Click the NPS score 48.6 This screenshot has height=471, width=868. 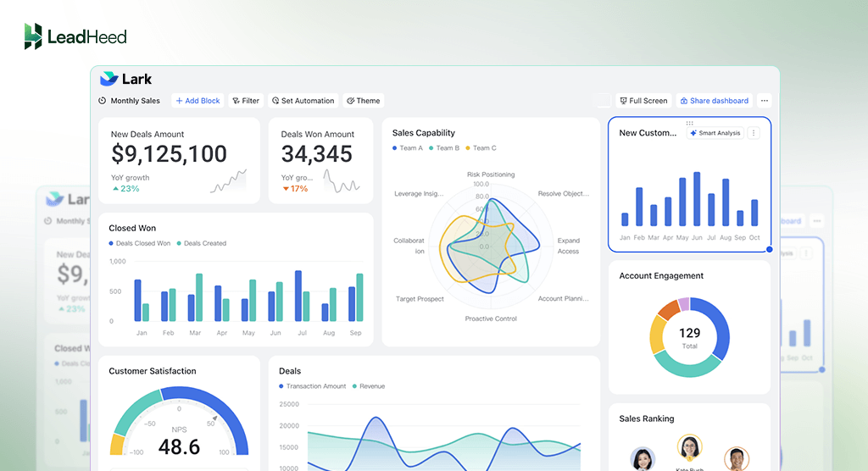(x=179, y=446)
